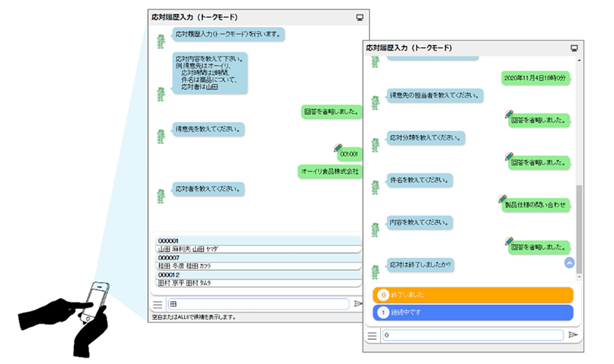Choose the blue 継続中です option
The width and height of the screenshot is (614, 364).
pyautogui.click(x=473, y=312)
